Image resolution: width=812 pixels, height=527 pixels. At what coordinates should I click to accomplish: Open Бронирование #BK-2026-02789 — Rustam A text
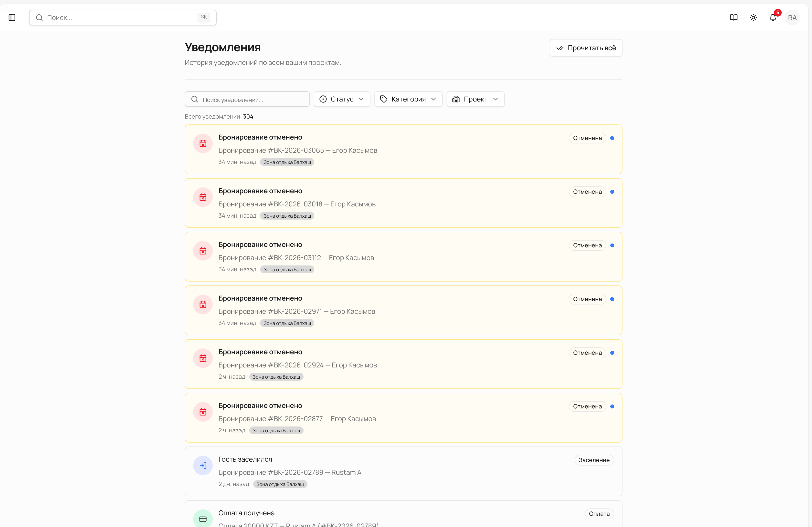tap(290, 472)
